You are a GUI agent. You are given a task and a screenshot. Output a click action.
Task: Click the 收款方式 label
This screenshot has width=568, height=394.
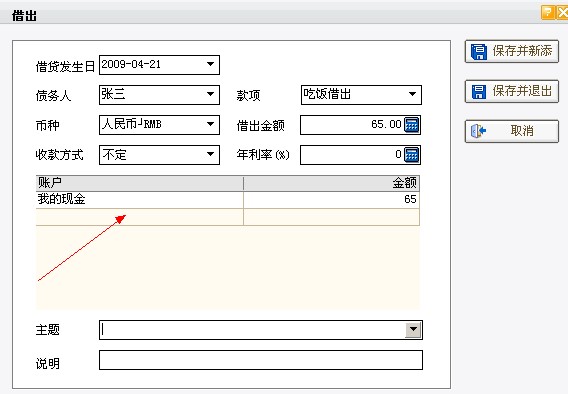59,155
